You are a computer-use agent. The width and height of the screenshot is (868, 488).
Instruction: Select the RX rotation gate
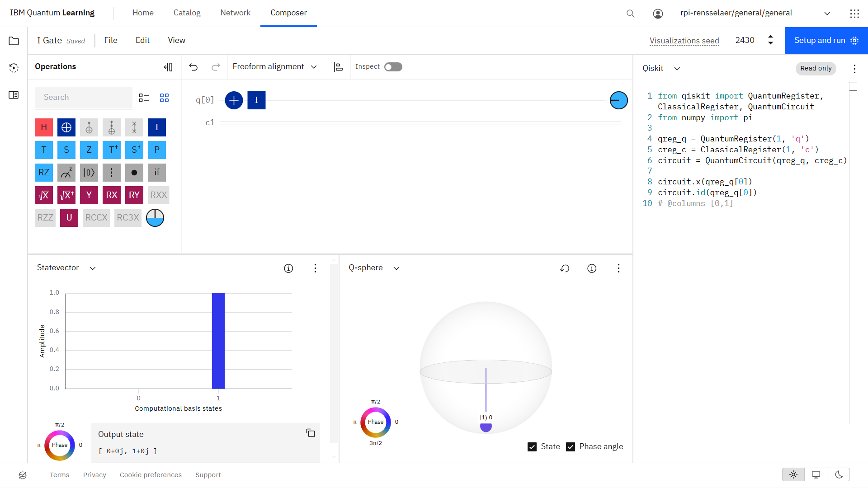coord(112,195)
